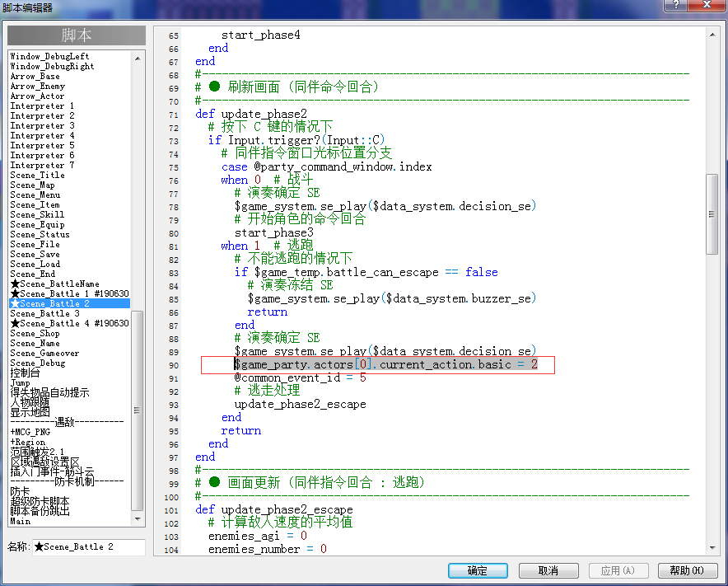Click the code editor scroll-down arrow

[x=712, y=548]
